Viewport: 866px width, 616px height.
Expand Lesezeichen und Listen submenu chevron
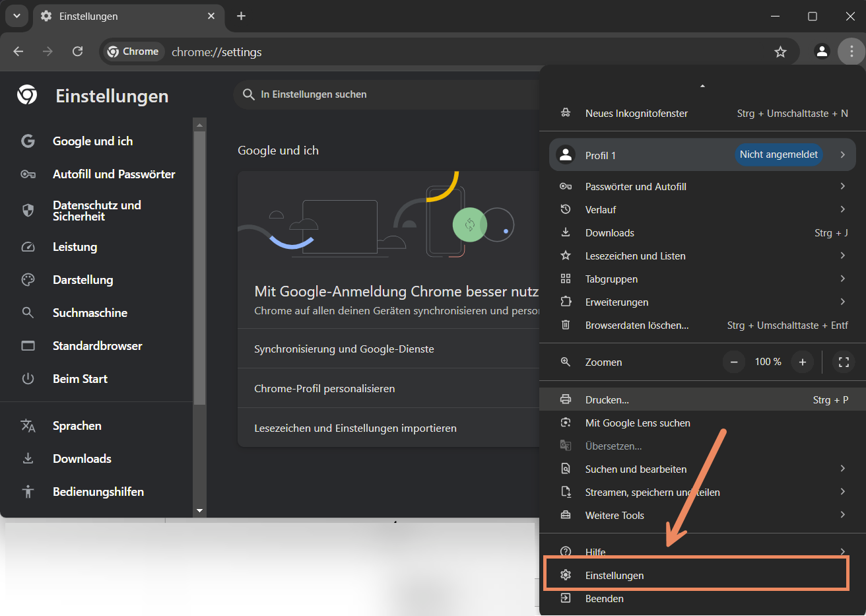(x=843, y=256)
